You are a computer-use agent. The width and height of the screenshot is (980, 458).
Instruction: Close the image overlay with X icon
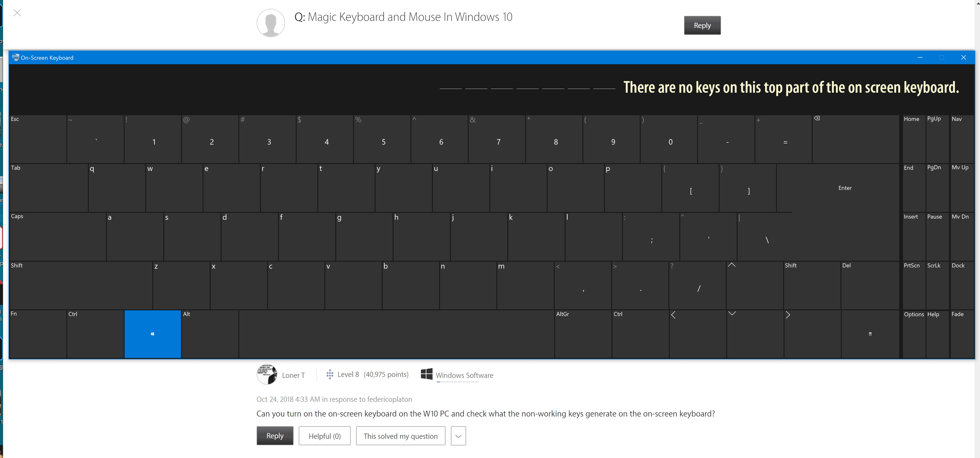click(17, 13)
